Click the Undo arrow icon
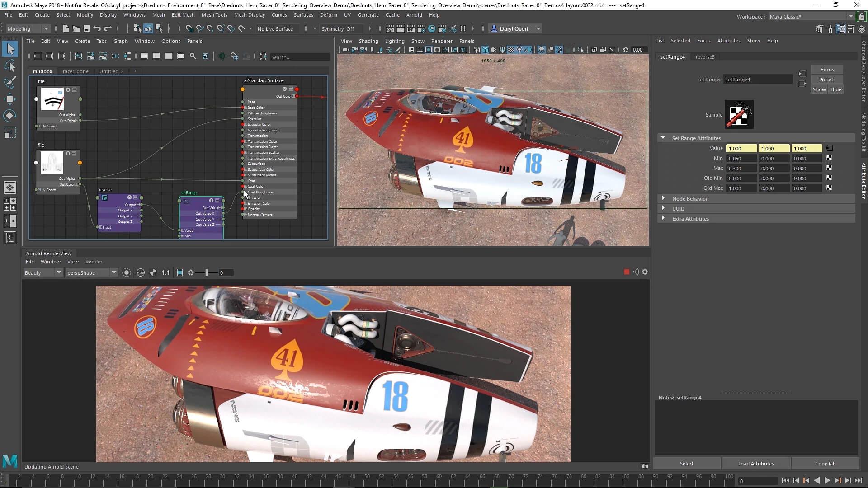Viewport: 868px width, 488px height. (97, 28)
